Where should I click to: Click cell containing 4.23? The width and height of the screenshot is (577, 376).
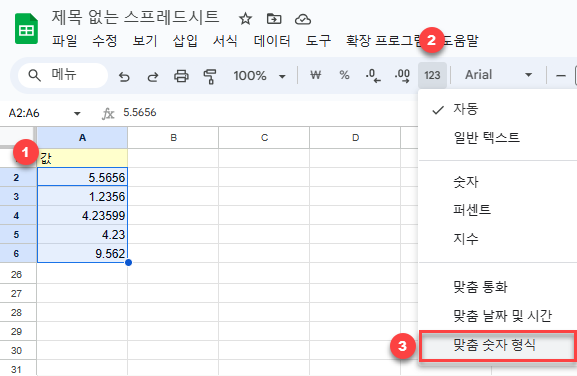pos(82,234)
